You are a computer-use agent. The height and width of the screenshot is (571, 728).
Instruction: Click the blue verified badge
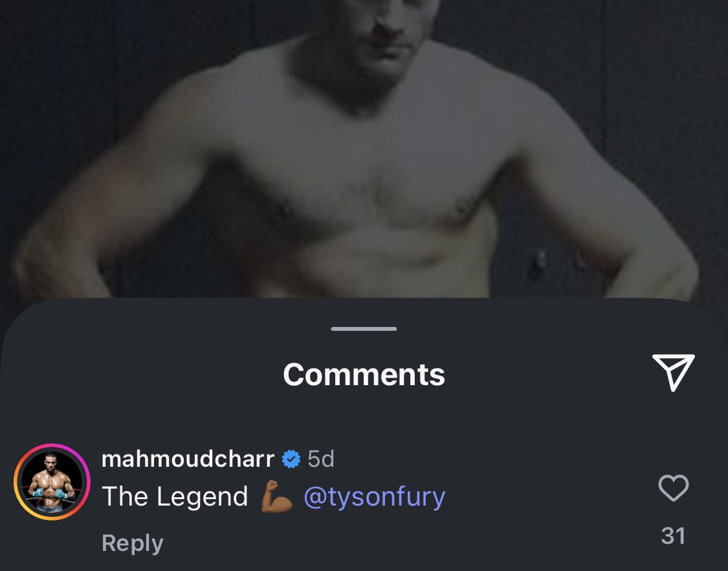point(291,459)
